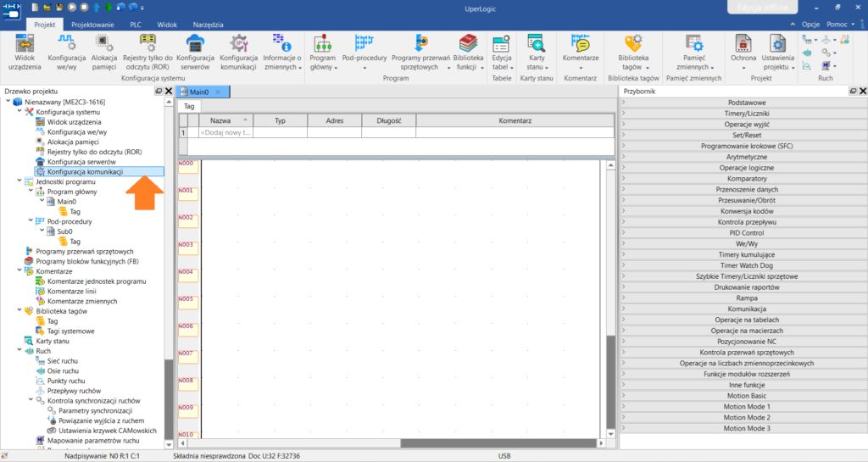Click the 'Dodaj nowy t...' tag name field
The height and width of the screenshot is (462, 868).
(x=225, y=133)
